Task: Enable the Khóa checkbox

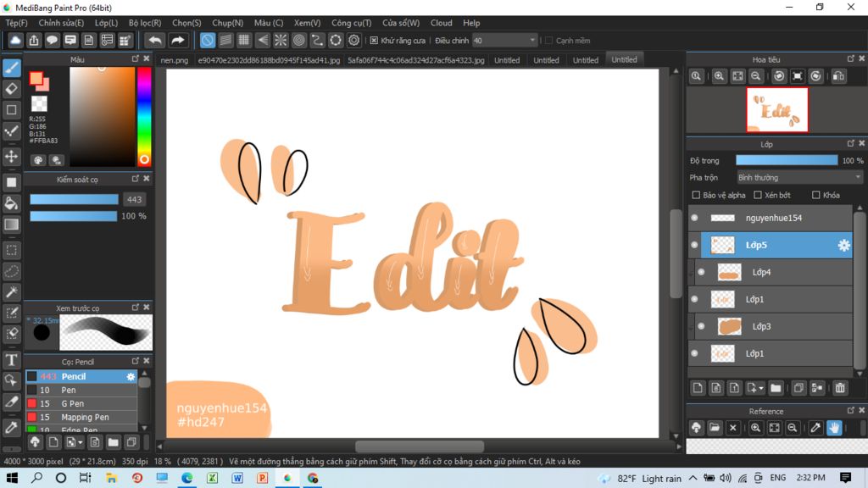Action: coord(816,195)
